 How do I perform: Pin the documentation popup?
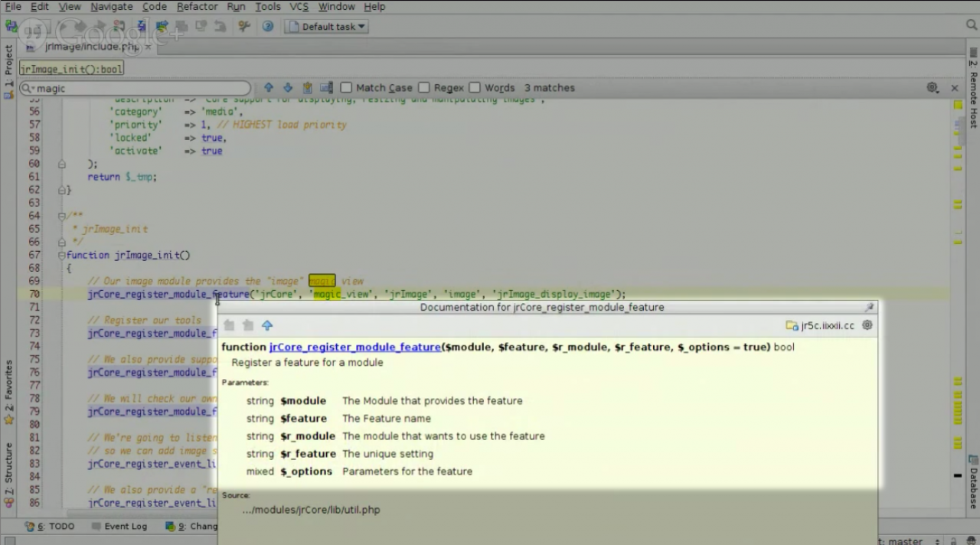pos(869,307)
